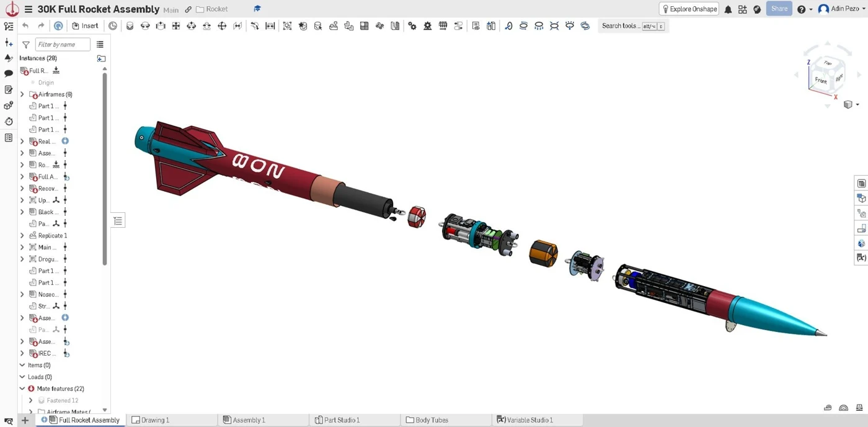Click the Undo arrow in the toolbar
The height and width of the screenshot is (427, 868).
[x=25, y=26]
